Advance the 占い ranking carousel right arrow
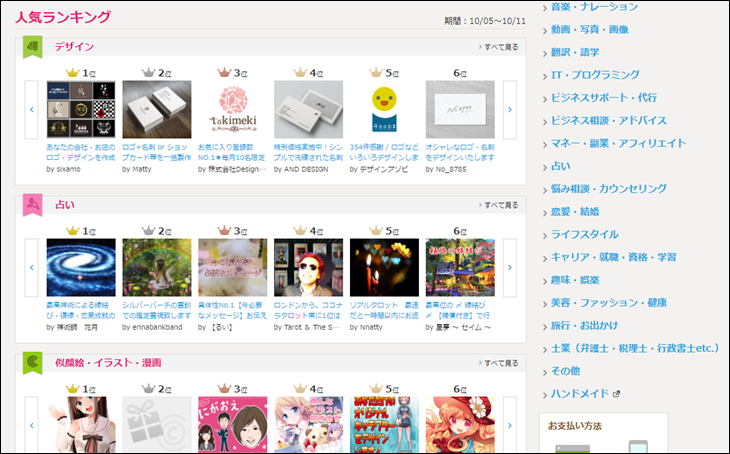The width and height of the screenshot is (730, 454). tap(510, 267)
